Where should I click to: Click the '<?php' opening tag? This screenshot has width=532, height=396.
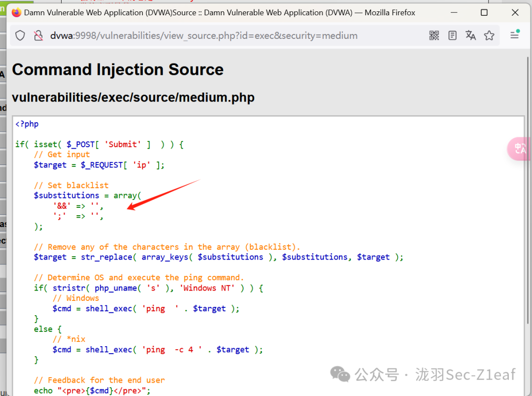coord(27,124)
